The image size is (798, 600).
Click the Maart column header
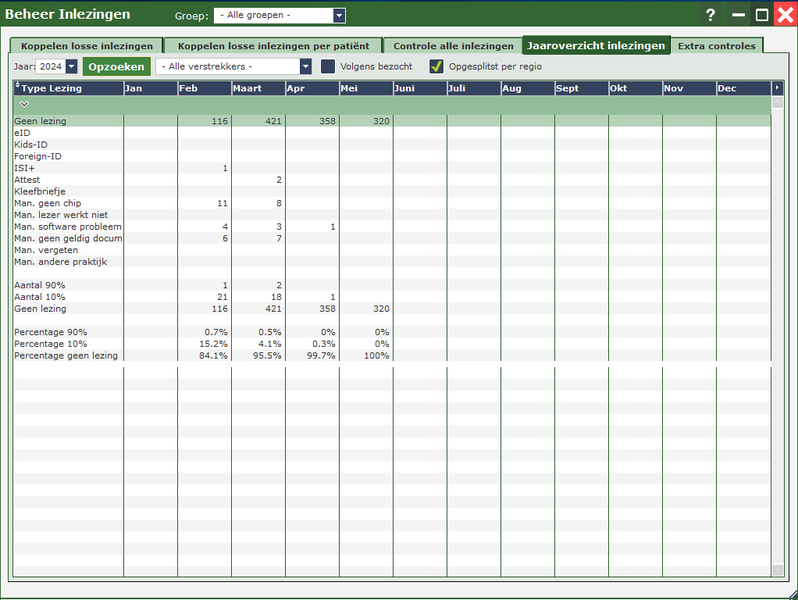[257, 89]
